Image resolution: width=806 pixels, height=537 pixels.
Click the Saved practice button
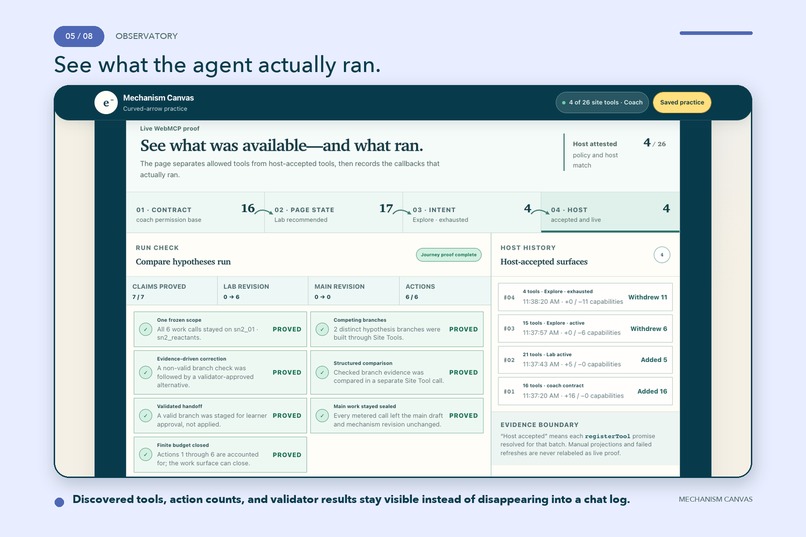(x=682, y=102)
